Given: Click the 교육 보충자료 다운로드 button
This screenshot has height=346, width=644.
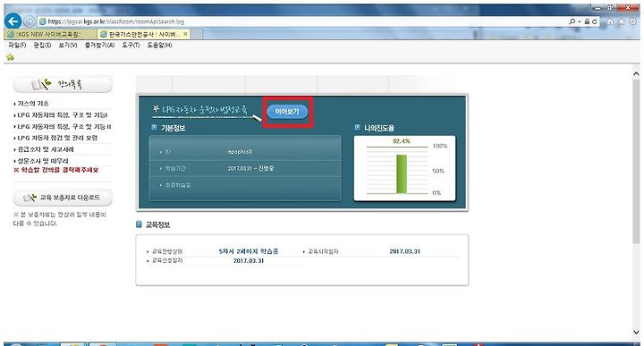Looking at the screenshot, I should pyautogui.click(x=63, y=198).
